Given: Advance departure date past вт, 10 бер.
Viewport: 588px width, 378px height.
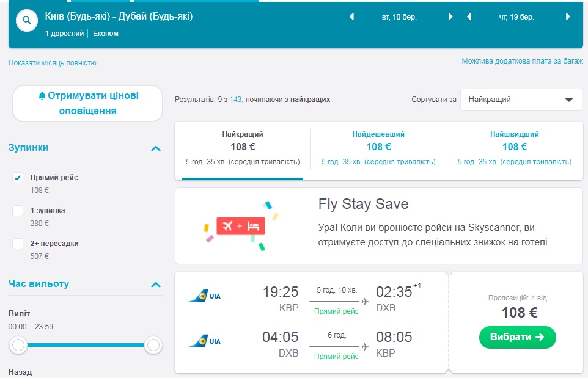Looking at the screenshot, I should tap(450, 17).
